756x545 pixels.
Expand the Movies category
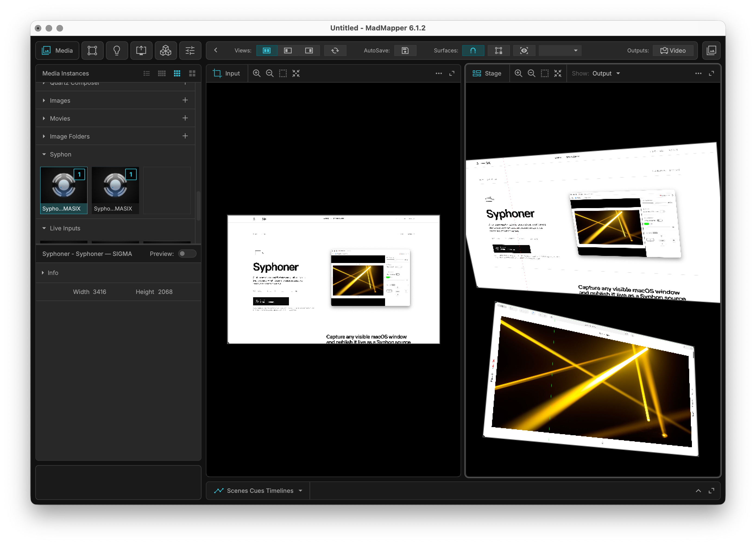coord(44,118)
